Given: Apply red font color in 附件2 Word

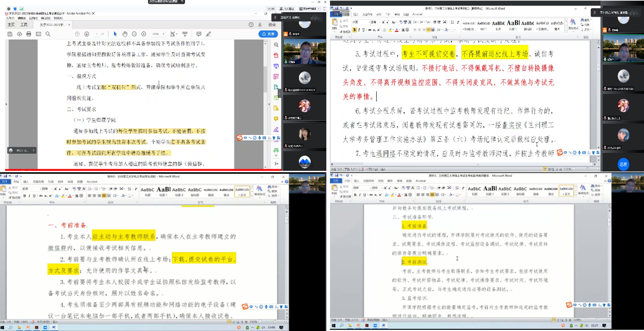Looking at the screenshot, I should click(70, 196).
